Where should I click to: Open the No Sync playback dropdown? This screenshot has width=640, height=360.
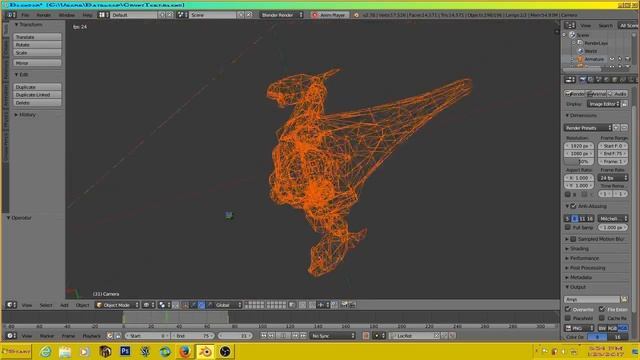coord(332,336)
